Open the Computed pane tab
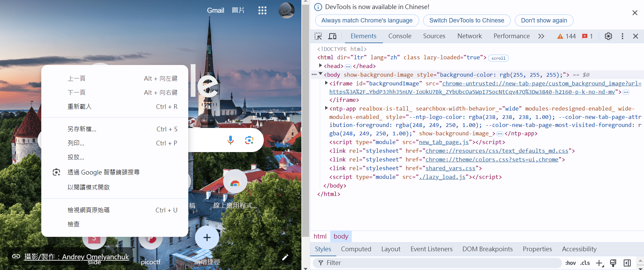 click(356, 249)
